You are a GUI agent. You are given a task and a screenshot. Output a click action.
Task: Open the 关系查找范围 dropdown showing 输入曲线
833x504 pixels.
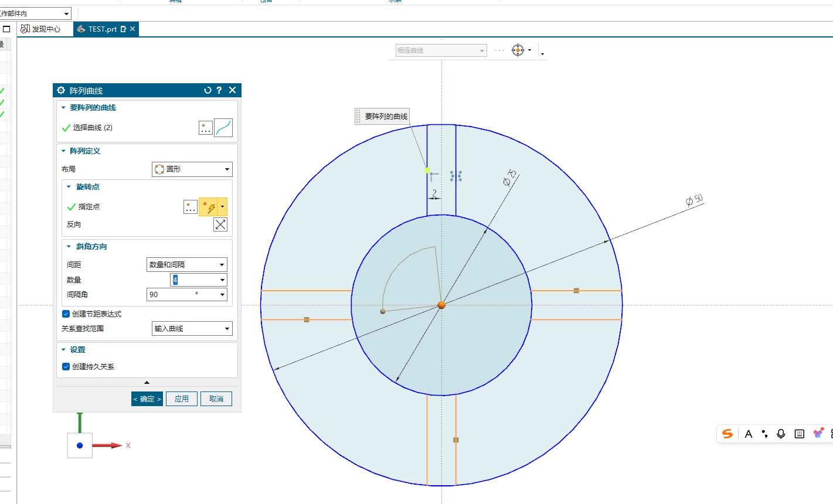tap(192, 329)
